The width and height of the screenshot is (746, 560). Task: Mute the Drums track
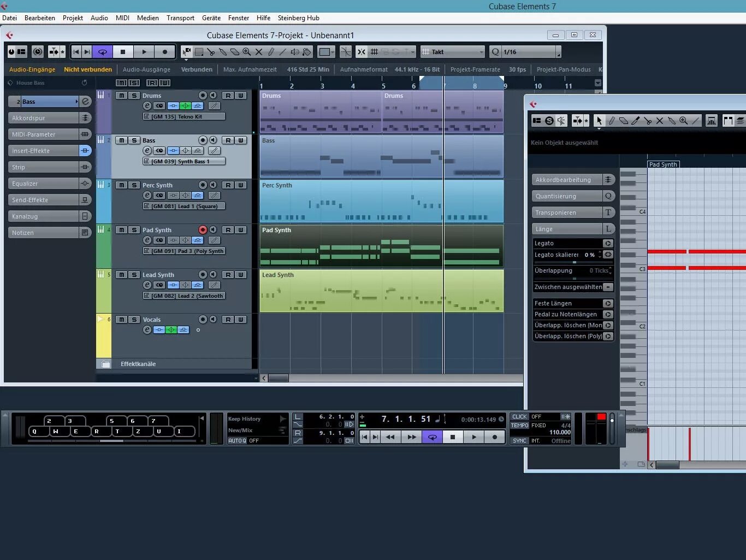click(x=121, y=95)
